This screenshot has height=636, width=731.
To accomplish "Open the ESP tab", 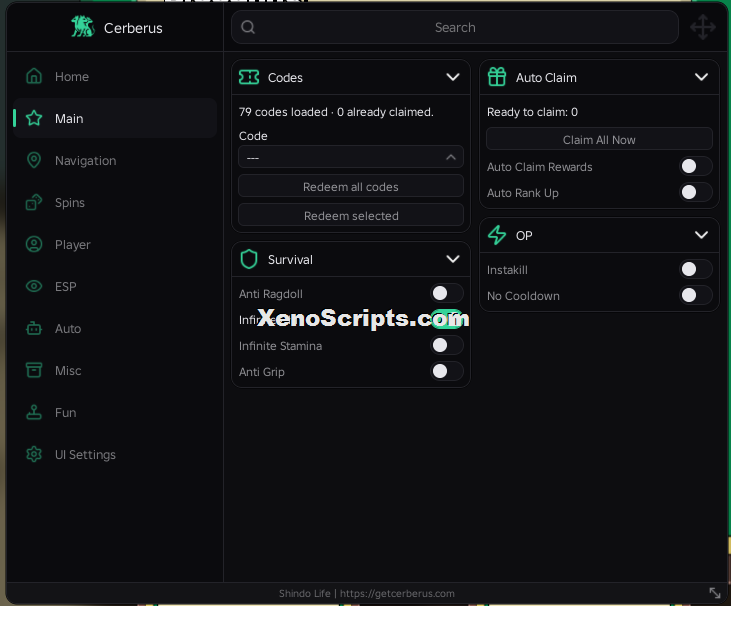I will (115, 286).
